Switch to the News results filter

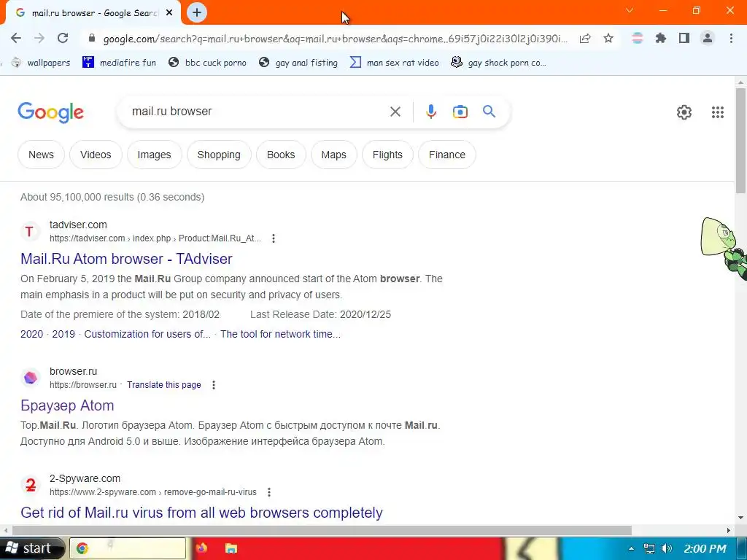click(x=41, y=155)
